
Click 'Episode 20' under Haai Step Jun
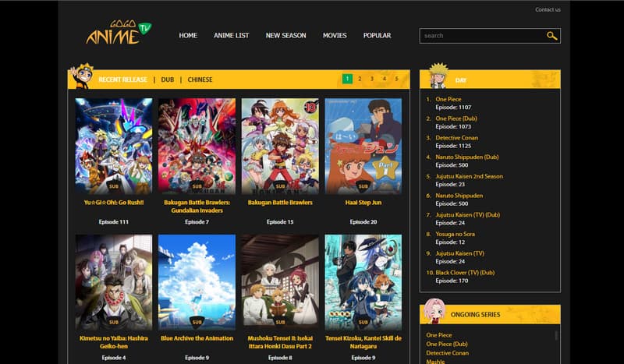[x=363, y=222]
